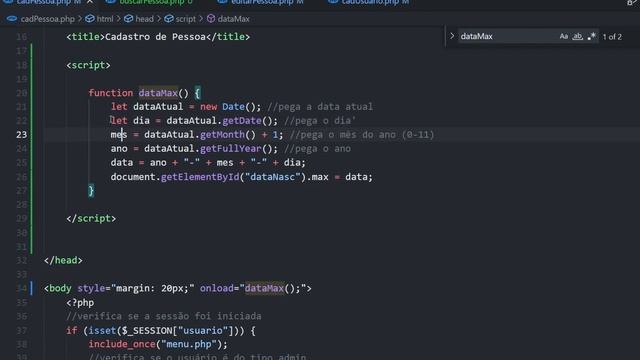This screenshot has width=640, height=360.
Task: Click comment '//verifica se a sessão foi iniciada'
Action: [x=164, y=316]
